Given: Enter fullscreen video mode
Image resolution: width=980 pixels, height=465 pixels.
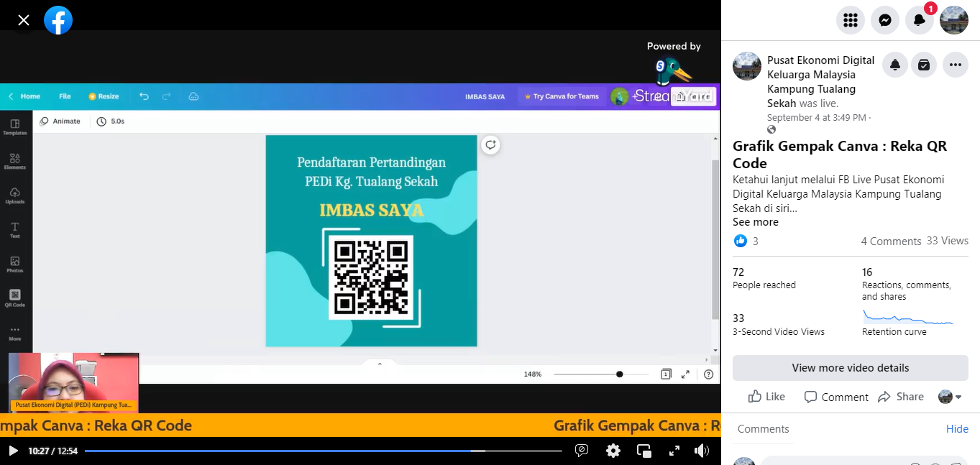Looking at the screenshot, I should [x=674, y=451].
